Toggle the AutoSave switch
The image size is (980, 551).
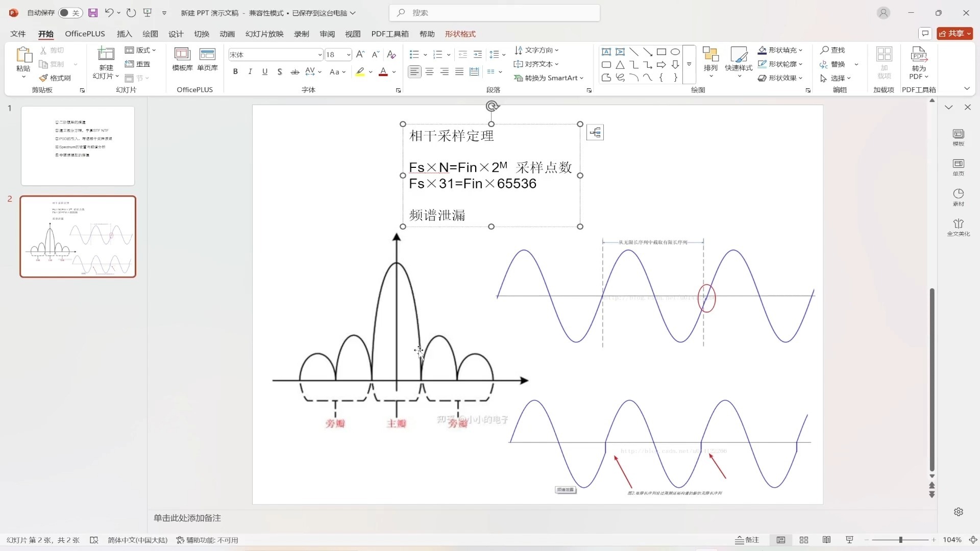70,13
